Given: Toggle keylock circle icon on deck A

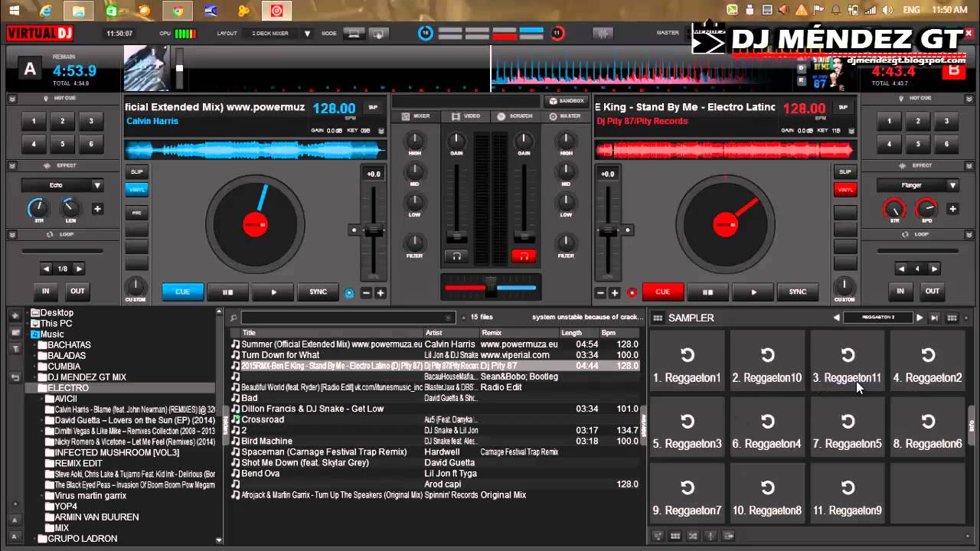Looking at the screenshot, I should pyautogui.click(x=350, y=292).
